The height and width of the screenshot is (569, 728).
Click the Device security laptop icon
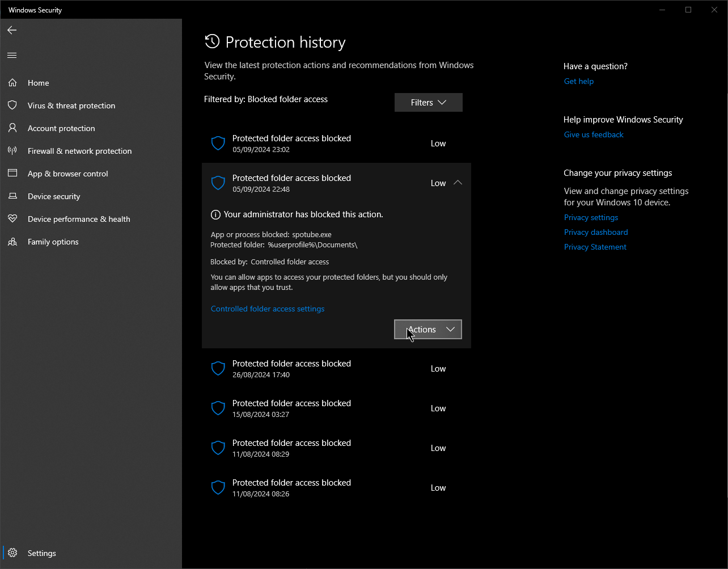(x=12, y=196)
